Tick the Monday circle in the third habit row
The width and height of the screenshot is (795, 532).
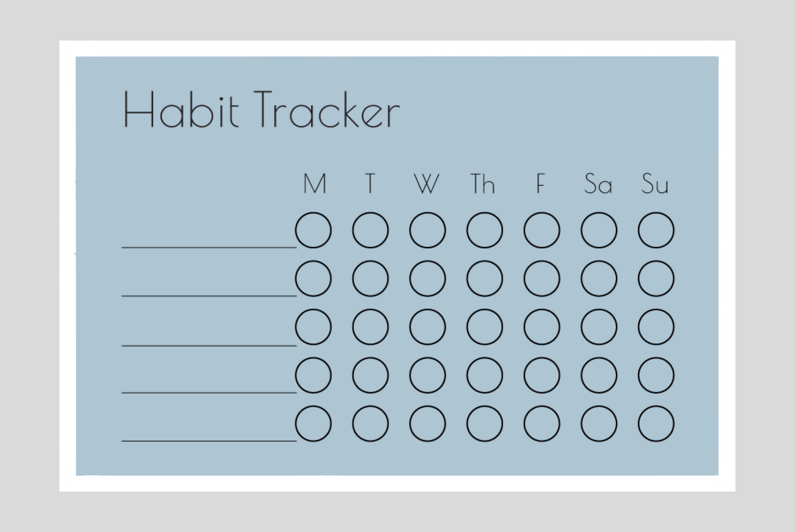[313, 327]
